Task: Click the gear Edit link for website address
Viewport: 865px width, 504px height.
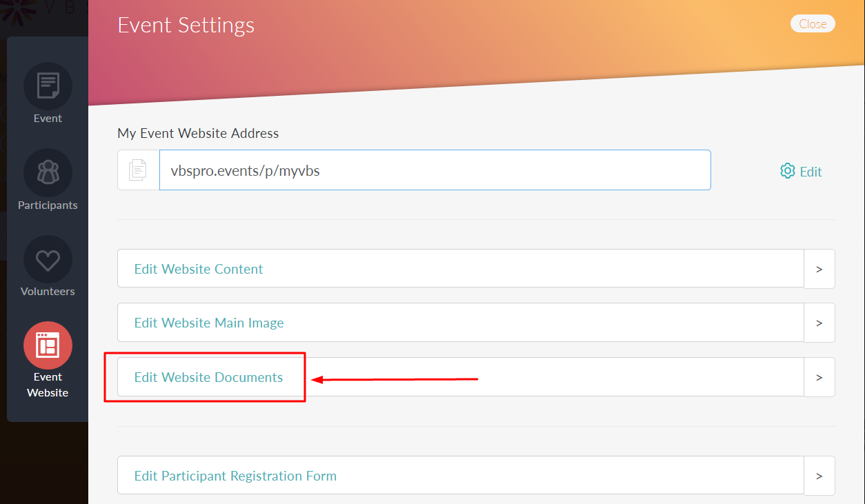Action: click(x=801, y=171)
